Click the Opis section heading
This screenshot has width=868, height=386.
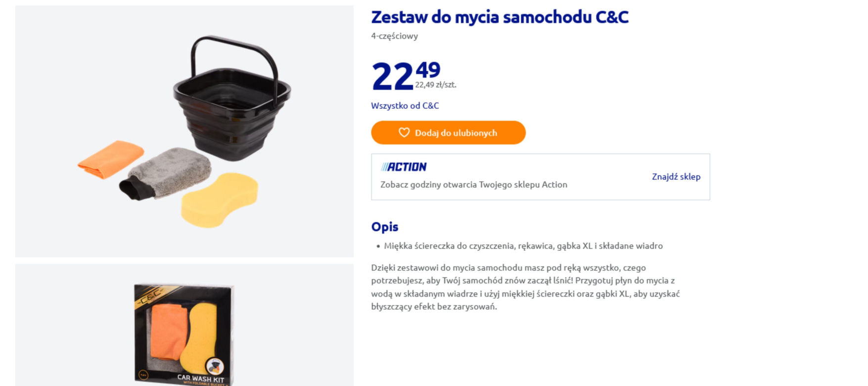click(x=385, y=227)
